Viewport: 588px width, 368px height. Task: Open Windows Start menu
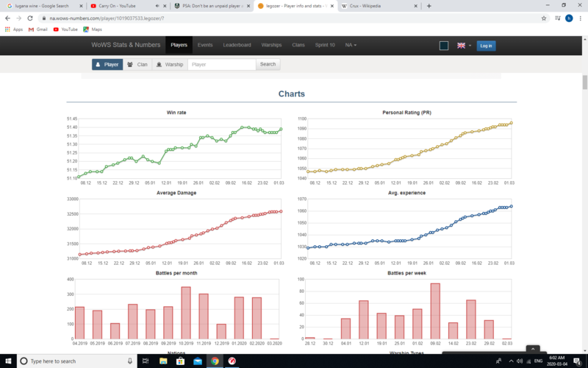[x=8, y=361]
